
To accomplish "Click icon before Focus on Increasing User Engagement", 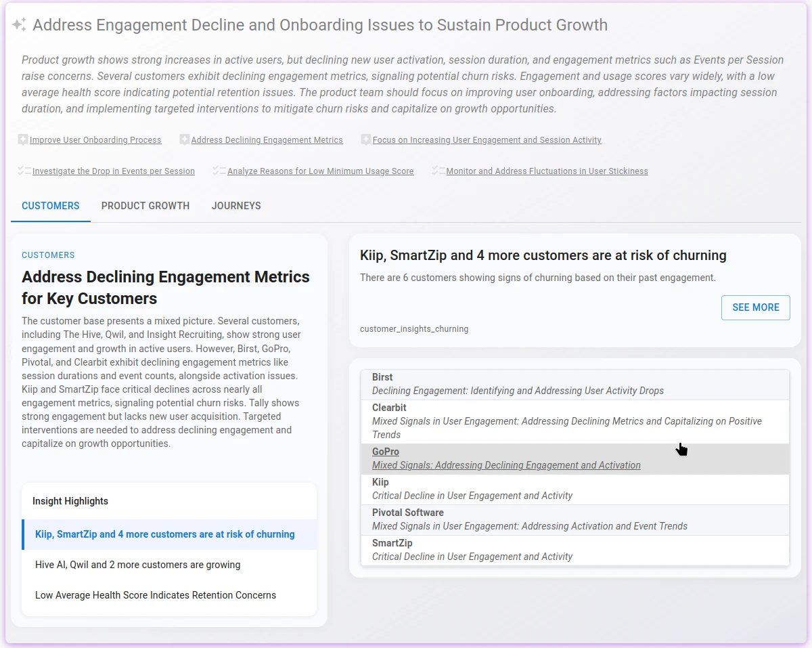I will [x=366, y=139].
